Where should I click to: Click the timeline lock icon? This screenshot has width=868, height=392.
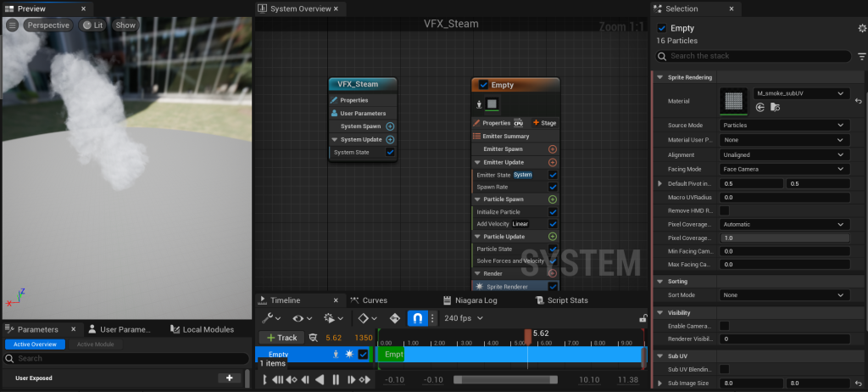click(x=643, y=319)
